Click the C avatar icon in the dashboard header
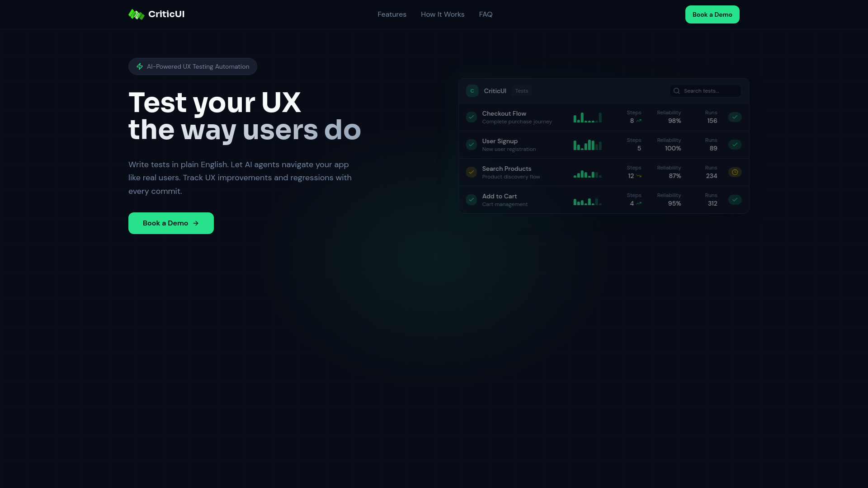Screen dimensions: 868x488 tap(472, 90)
